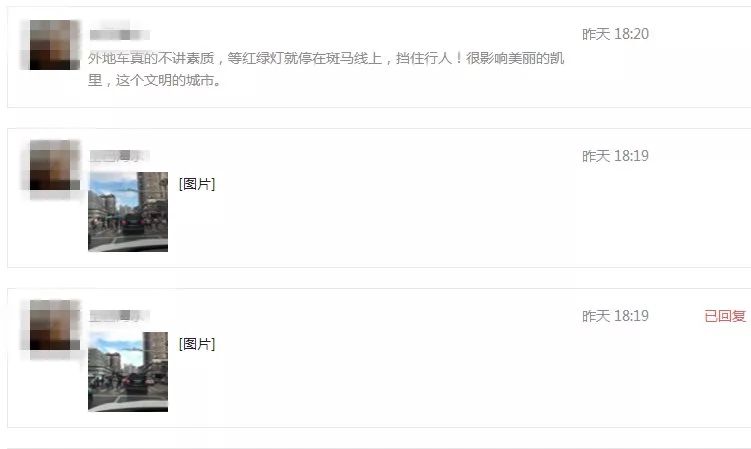Screen dimensions: 751x449
Task: Click 昨天 18:19 timestamp of middle message
Action: [615, 156]
